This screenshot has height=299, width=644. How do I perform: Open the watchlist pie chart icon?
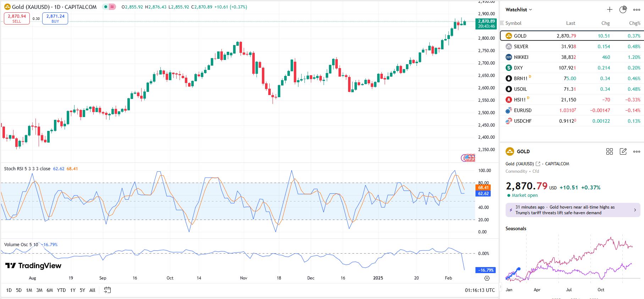(623, 10)
